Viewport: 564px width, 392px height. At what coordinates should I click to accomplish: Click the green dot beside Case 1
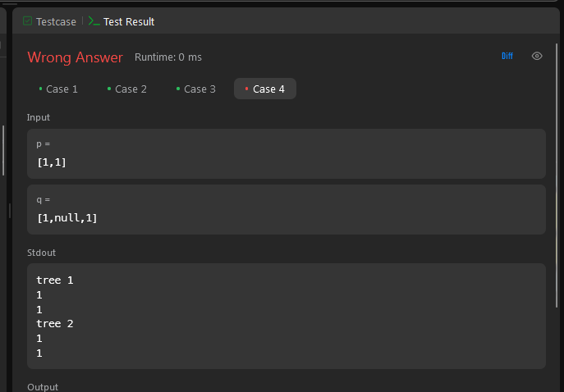41,89
